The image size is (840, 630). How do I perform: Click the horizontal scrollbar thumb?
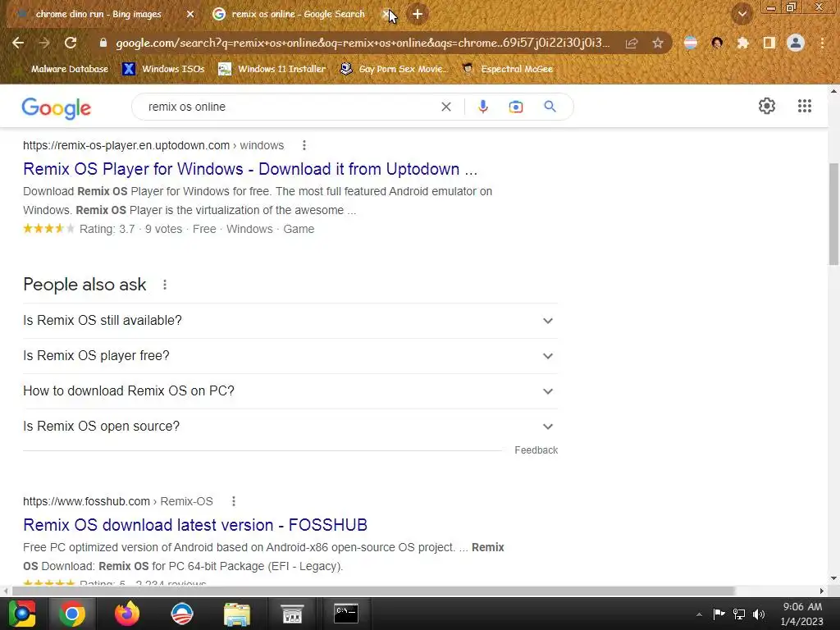[373, 591]
